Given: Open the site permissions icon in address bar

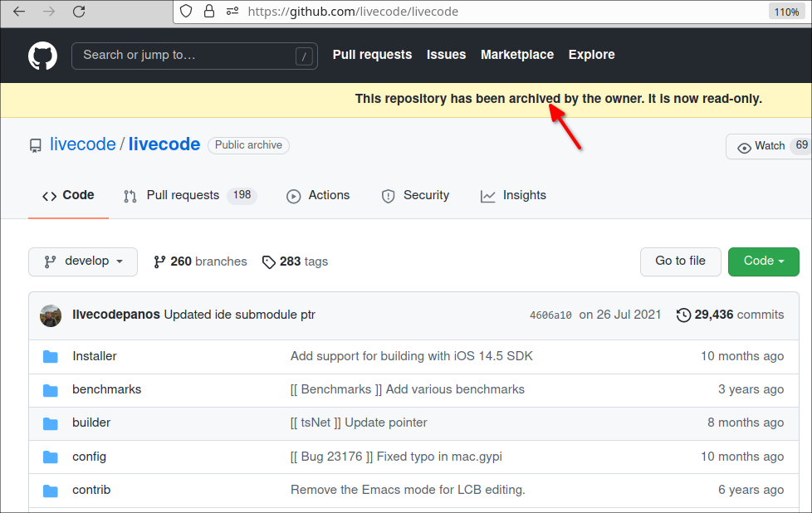Looking at the screenshot, I should (232, 11).
